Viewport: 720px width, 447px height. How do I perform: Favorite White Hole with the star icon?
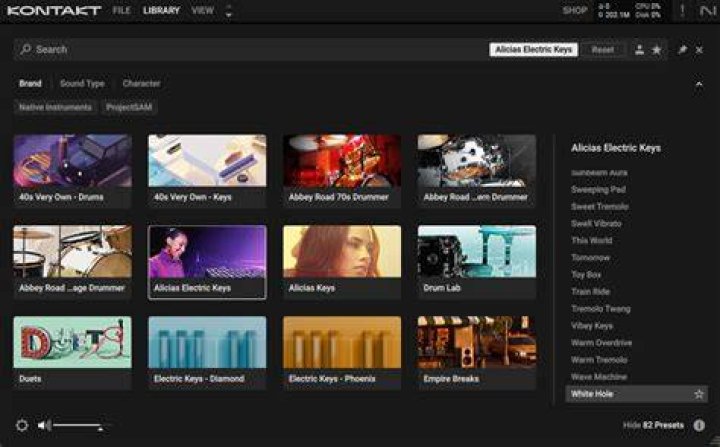[698, 394]
